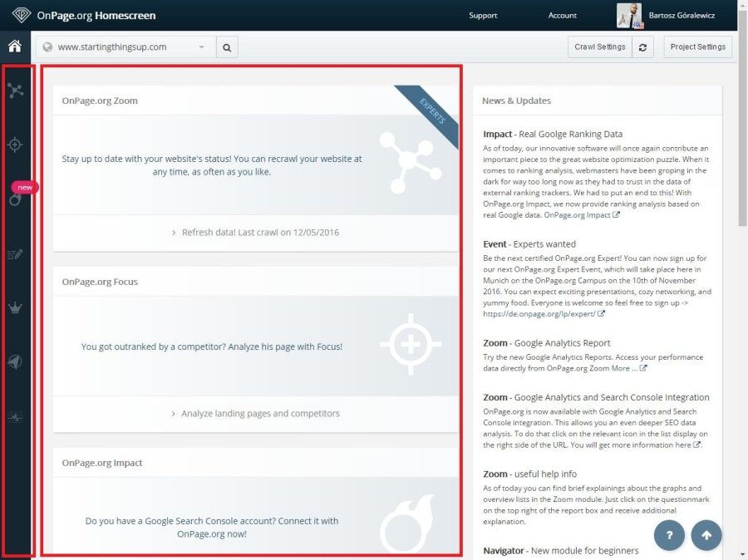Open the Navigator paper-plane sidebar icon
Screen dimensions: 748x560
[15, 361]
